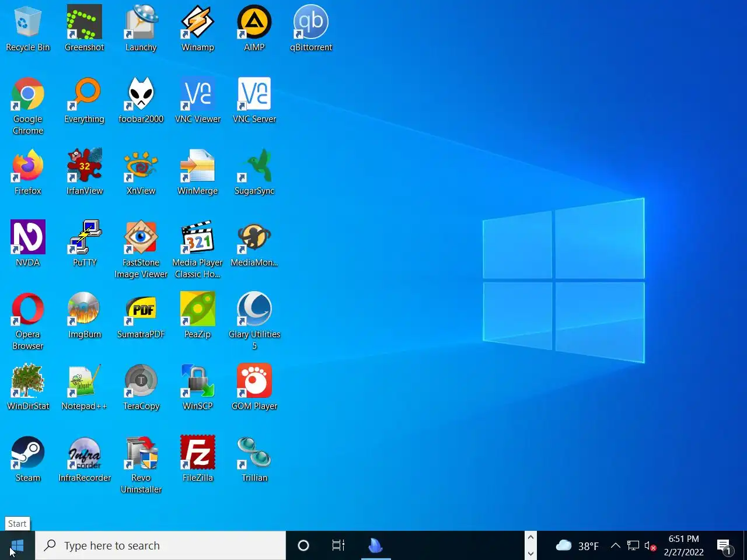747x560 pixels.
Task: Select the InfraRecorder shortcut
Action: (84, 459)
